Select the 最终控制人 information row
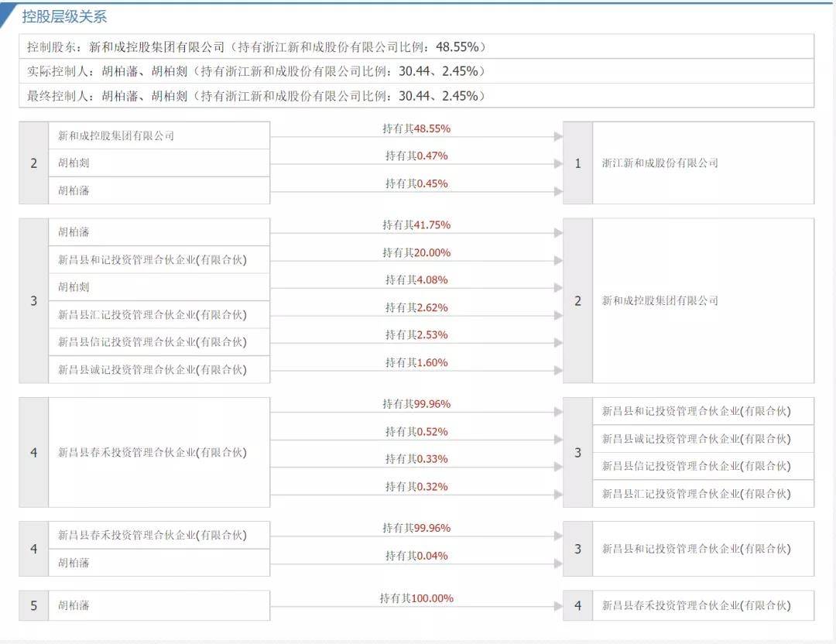This screenshot has width=836, height=644. coord(416,95)
